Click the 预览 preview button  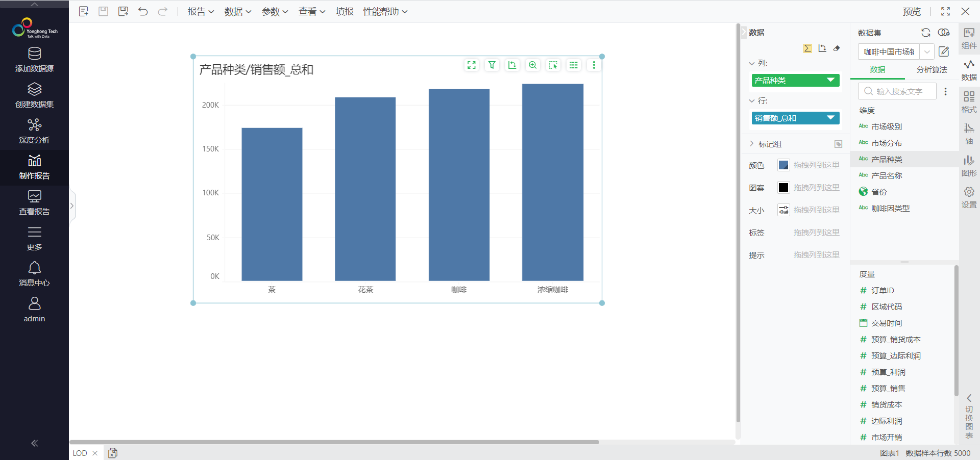(x=912, y=12)
